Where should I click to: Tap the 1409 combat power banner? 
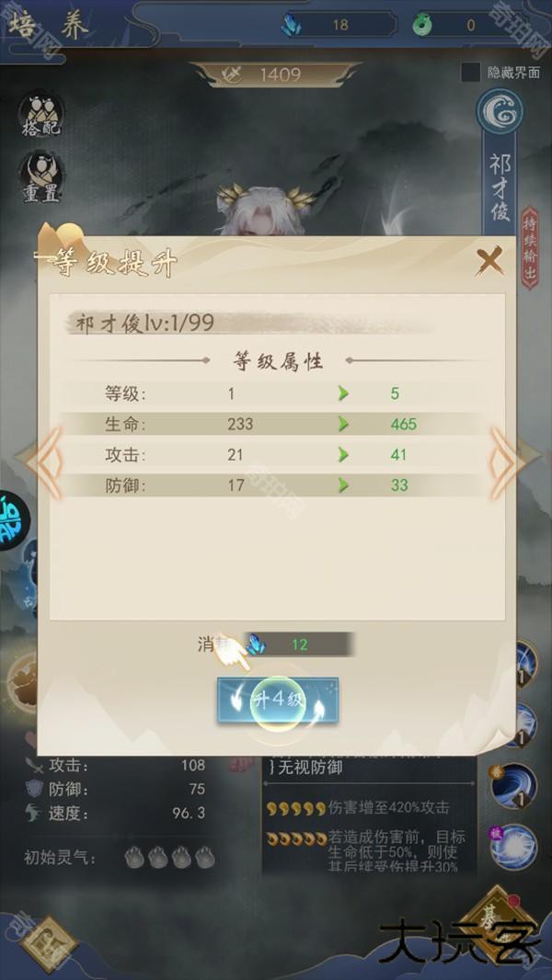pyautogui.click(x=276, y=75)
